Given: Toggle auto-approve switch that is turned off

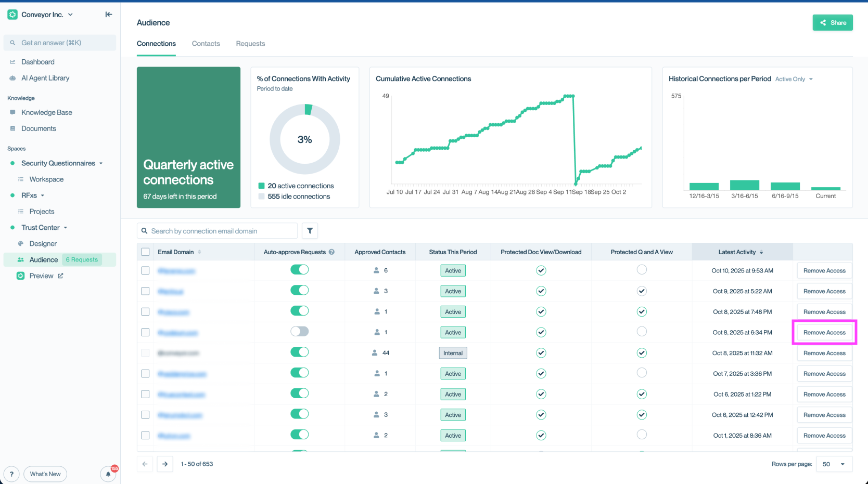Looking at the screenshot, I should click(x=299, y=332).
